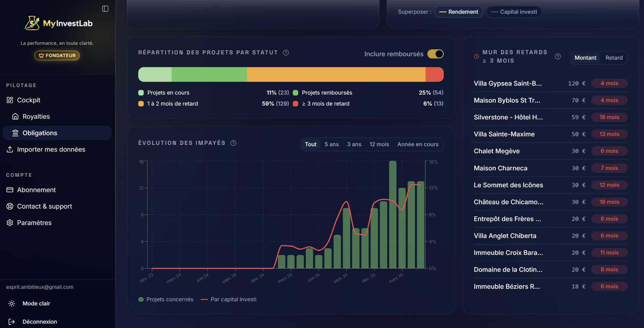Click the 18 € amount of Immeuble Béziers

point(579,286)
